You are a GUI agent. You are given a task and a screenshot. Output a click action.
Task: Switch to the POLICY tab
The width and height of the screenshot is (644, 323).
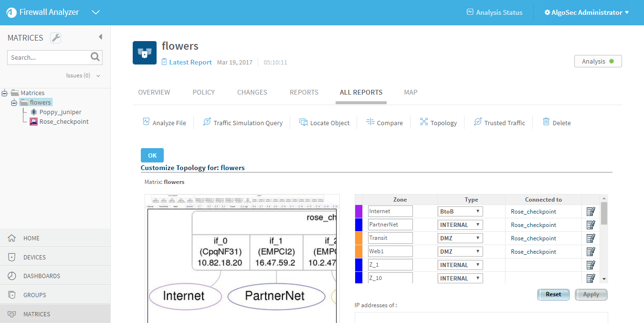204,92
